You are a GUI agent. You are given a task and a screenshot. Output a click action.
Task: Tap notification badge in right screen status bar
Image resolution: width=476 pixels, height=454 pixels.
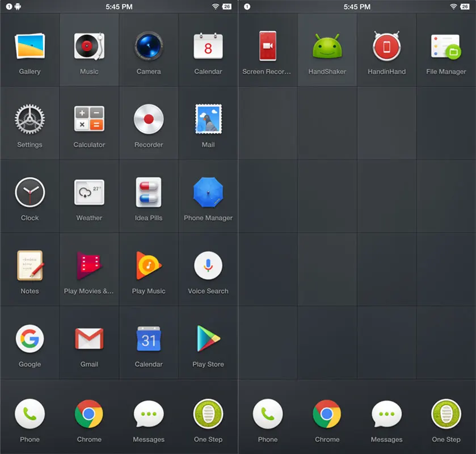coord(247,6)
